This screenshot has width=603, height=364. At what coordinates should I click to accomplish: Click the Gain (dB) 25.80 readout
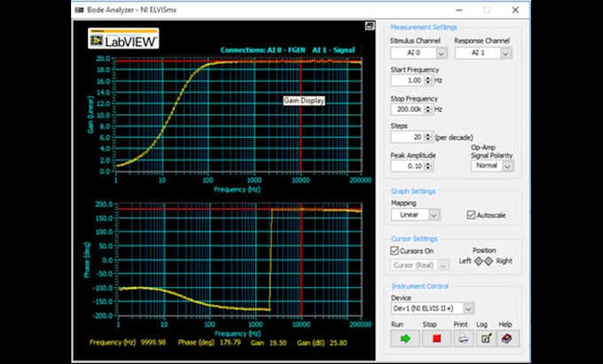coord(322,343)
